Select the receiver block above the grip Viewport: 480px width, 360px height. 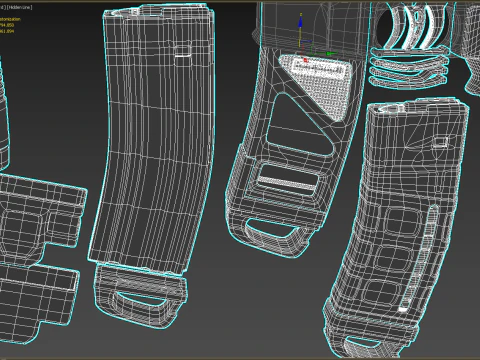point(313,25)
